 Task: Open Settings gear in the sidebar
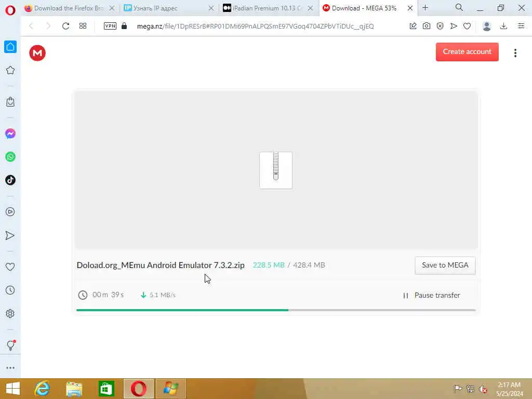(10, 313)
